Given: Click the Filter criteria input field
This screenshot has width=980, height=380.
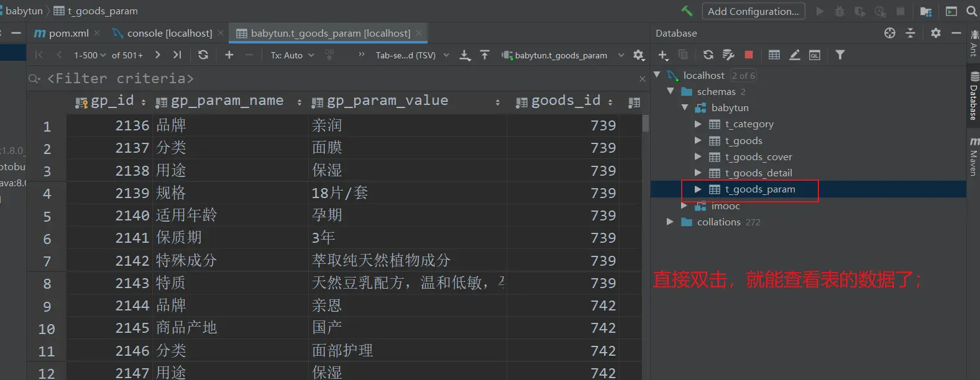Looking at the screenshot, I should [311, 79].
